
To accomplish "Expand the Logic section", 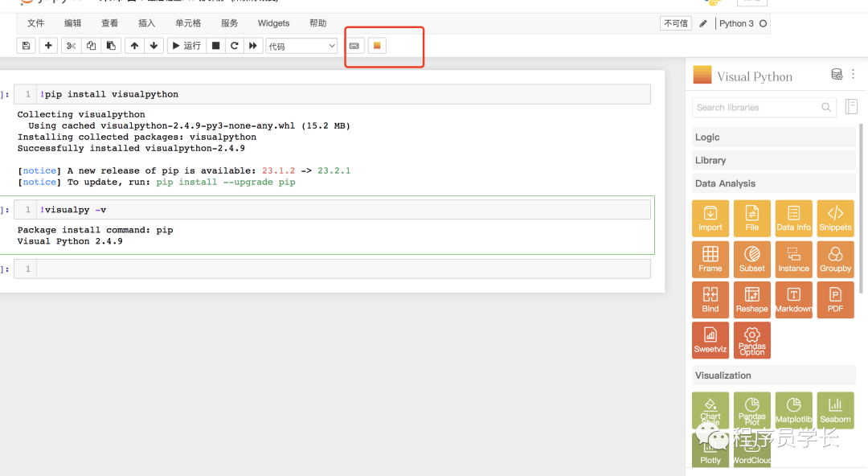I will tap(773, 137).
